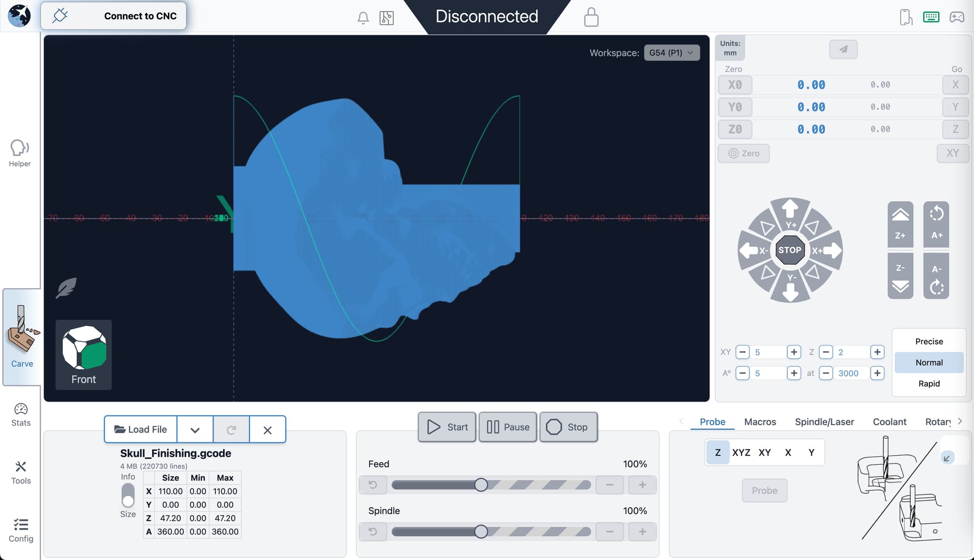The height and width of the screenshot is (560, 974).
Task: Open the Spindle/Laser tab
Action: [x=824, y=422]
